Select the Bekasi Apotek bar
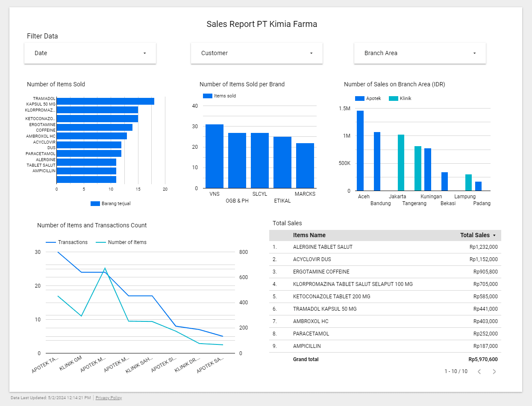This screenshot has width=532, height=406. tap(444, 181)
